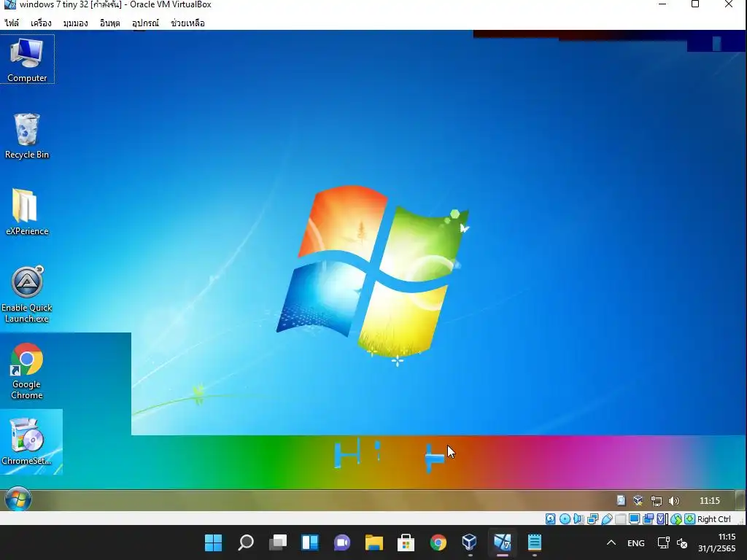Maximize the VirtualBox VM window

coord(695,4)
